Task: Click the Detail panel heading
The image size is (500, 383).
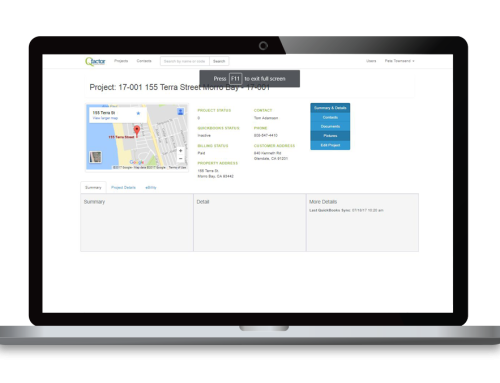Action: 203,202
